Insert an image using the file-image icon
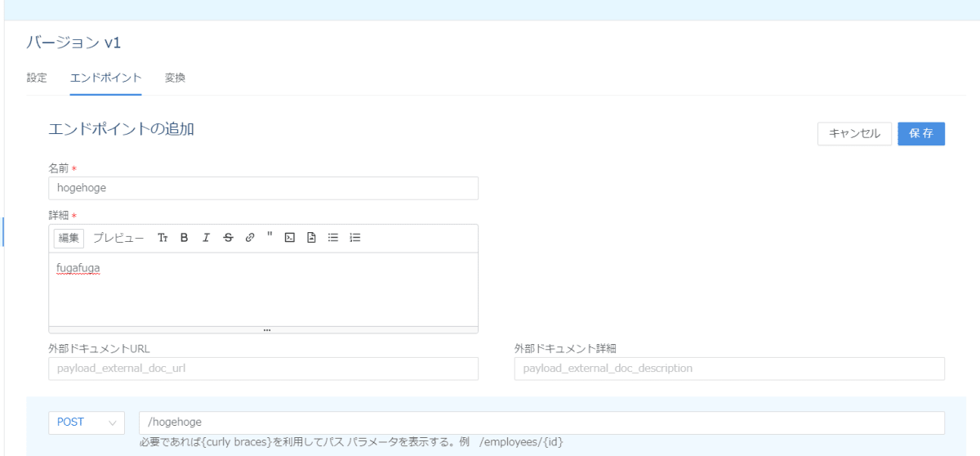This screenshot has width=980, height=456. click(311, 238)
